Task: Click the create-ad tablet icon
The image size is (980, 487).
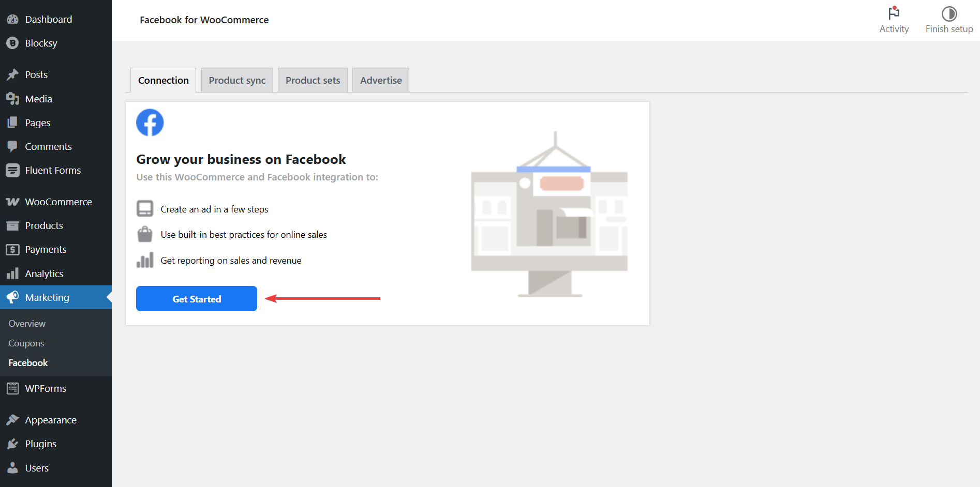Action: [x=145, y=209]
